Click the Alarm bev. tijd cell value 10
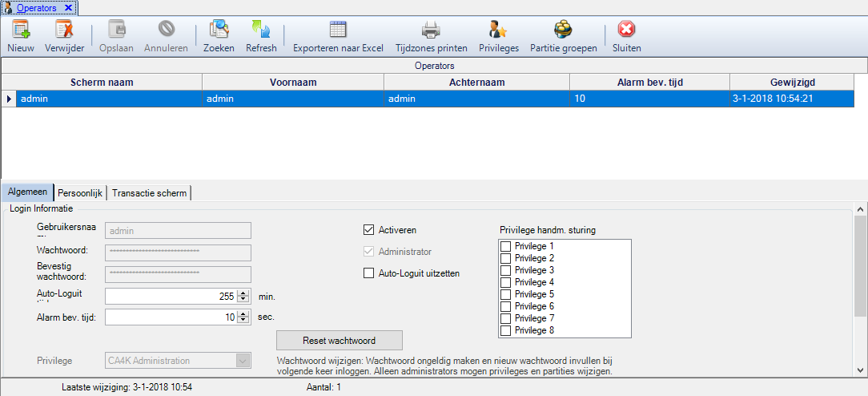 pos(650,99)
